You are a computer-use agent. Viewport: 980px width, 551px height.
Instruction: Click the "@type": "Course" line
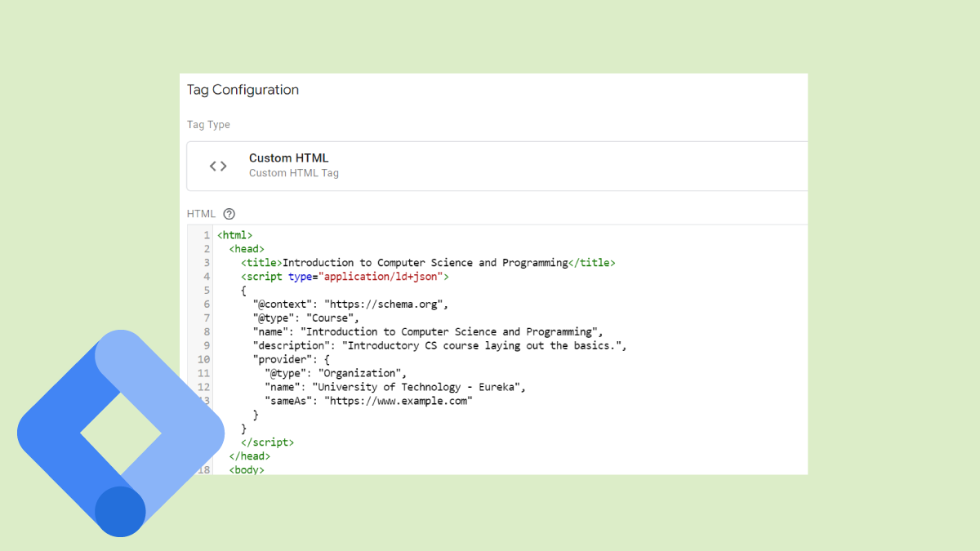tap(305, 318)
